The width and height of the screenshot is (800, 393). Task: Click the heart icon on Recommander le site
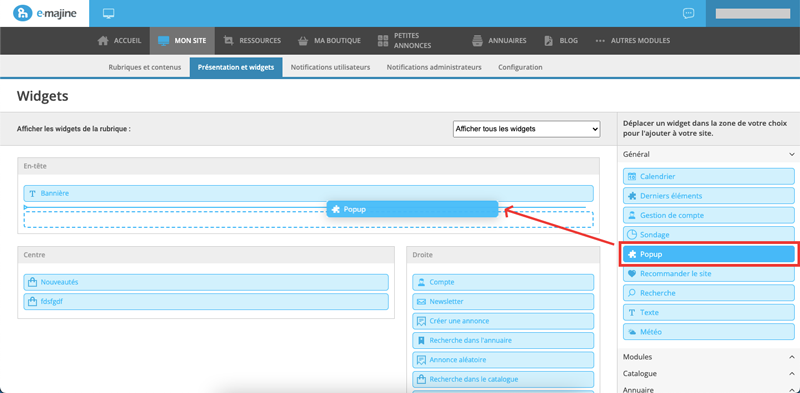click(x=632, y=274)
